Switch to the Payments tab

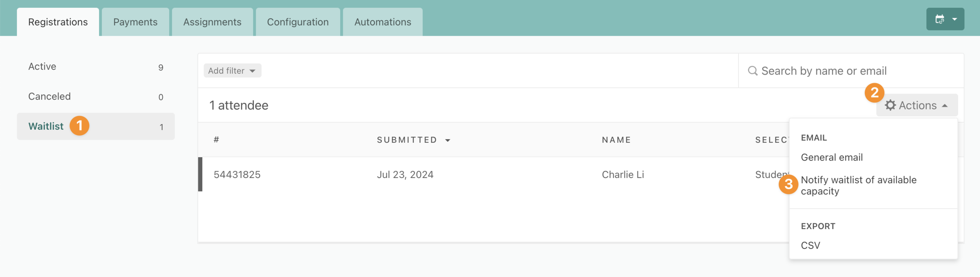point(135,22)
